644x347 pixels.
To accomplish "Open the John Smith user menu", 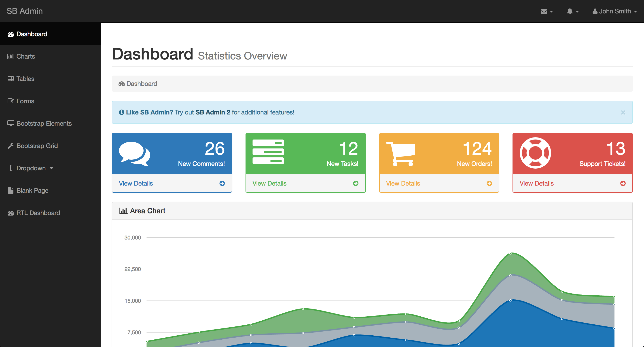I will 615,11.
